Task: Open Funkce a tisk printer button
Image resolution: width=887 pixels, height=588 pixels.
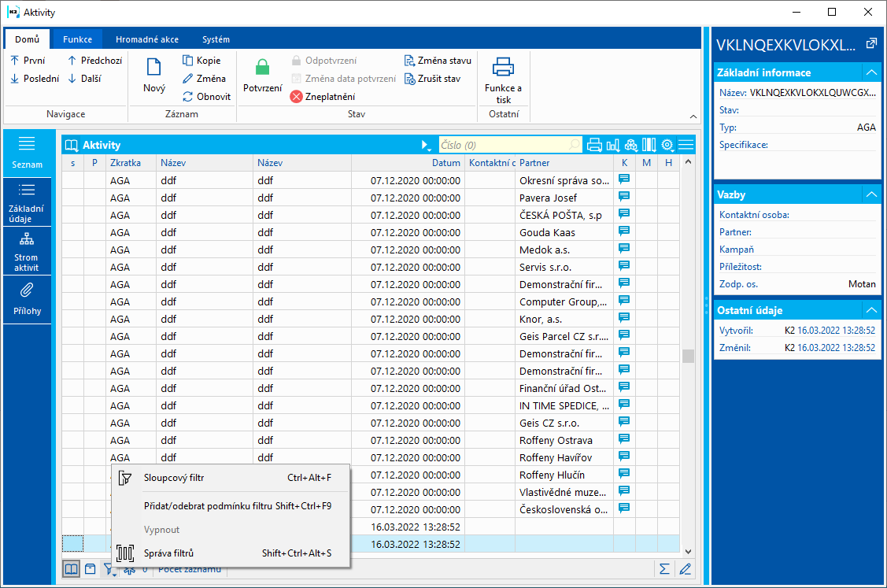Action: point(503,68)
